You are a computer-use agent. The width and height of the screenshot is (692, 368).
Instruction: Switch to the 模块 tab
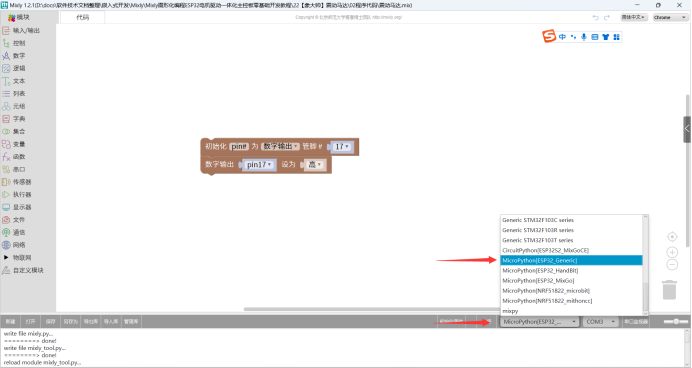19,17
